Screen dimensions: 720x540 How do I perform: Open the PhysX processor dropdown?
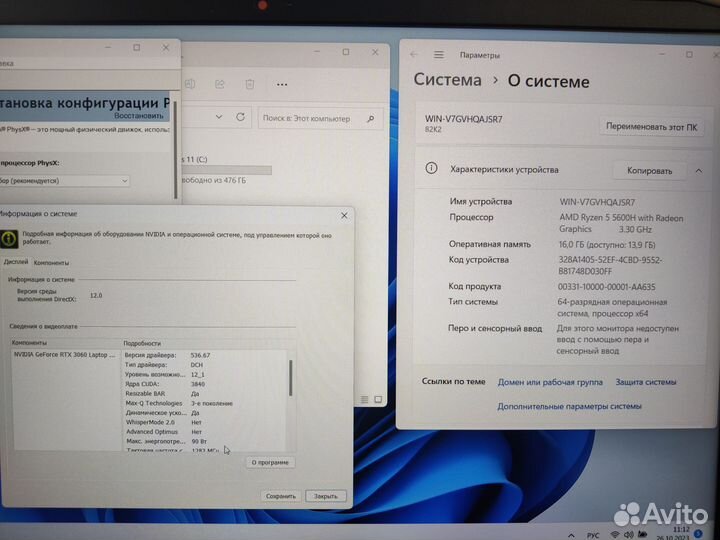point(64,181)
